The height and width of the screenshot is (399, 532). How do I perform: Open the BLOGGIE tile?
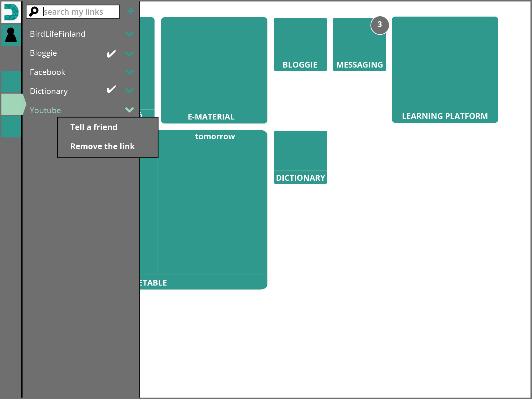pos(300,44)
